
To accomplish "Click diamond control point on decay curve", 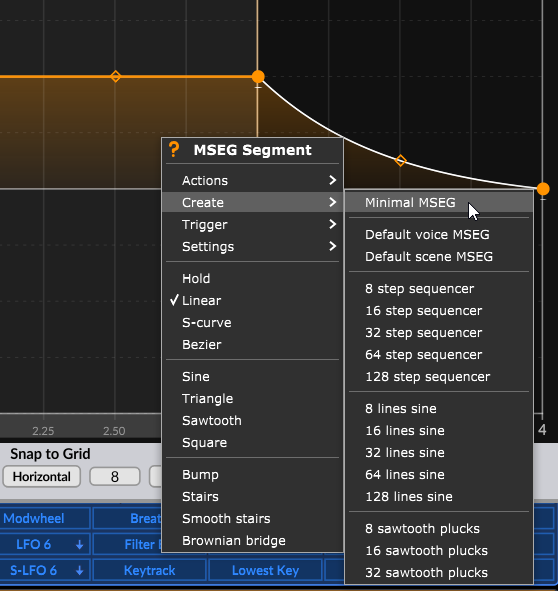I will click(400, 161).
